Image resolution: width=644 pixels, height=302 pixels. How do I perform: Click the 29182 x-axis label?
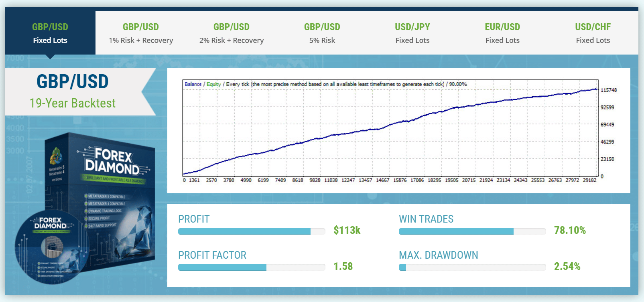[x=589, y=180]
